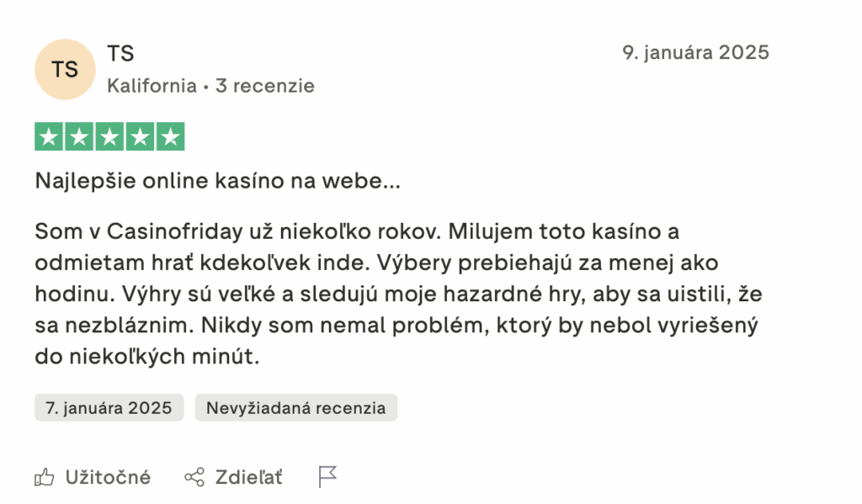Click the review's last line "do niekoľkých minút"

(147, 357)
